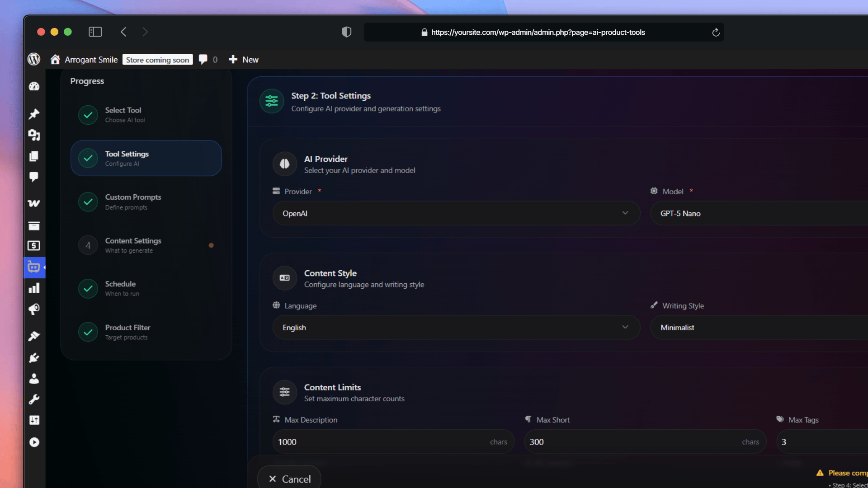
Task: Open the Analytics bar chart icon
Action: (34, 288)
